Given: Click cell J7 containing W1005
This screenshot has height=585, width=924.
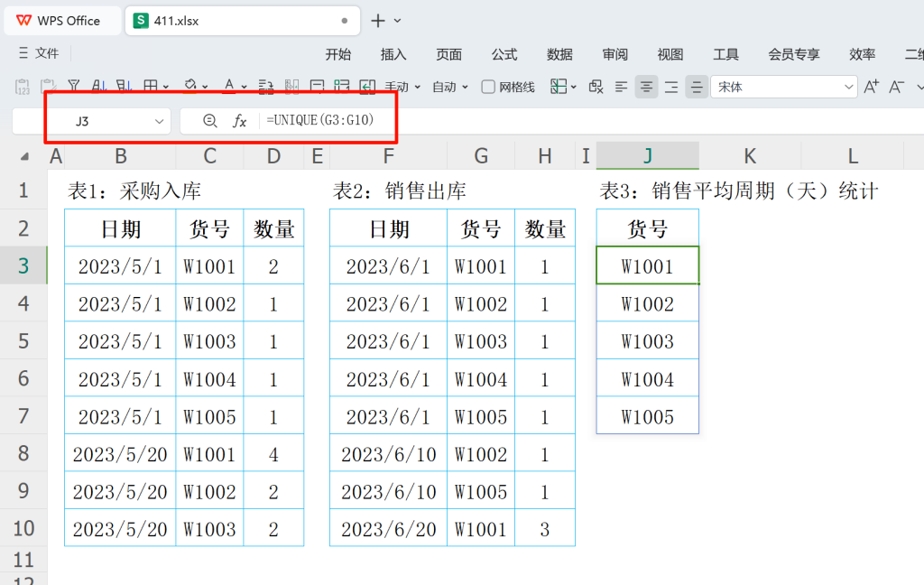Looking at the screenshot, I should click(648, 416).
